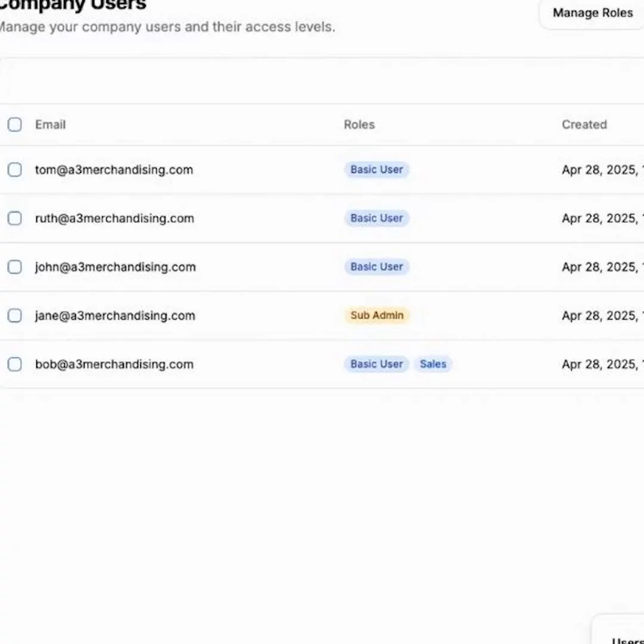Screen dimensions: 644x644
Task: Enable the checkbox for jane@a3merchandising.com
Action: 15,315
